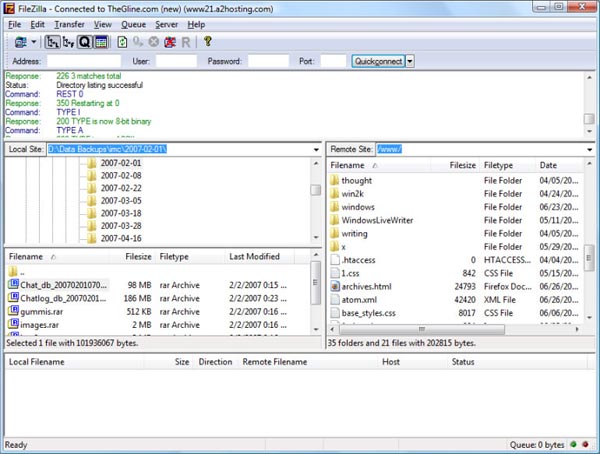Toggle local directory tree view
Viewport: 600px width, 454px height.
pos(52,42)
